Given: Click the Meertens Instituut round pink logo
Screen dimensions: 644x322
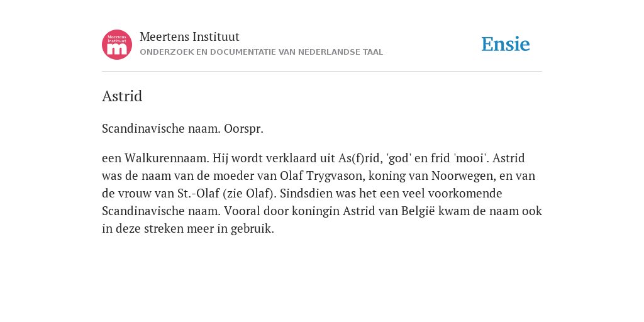Looking at the screenshot, I should click(x=117, y=45).
